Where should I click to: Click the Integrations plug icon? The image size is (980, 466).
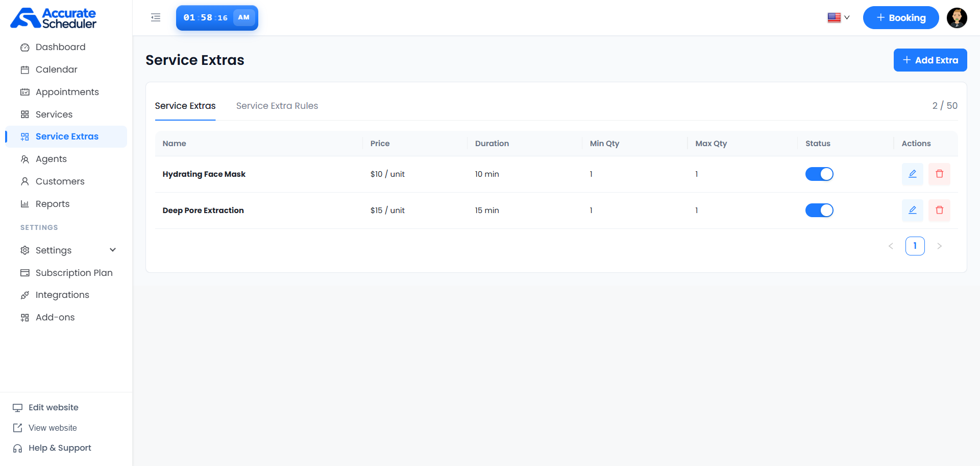point(24,295)
